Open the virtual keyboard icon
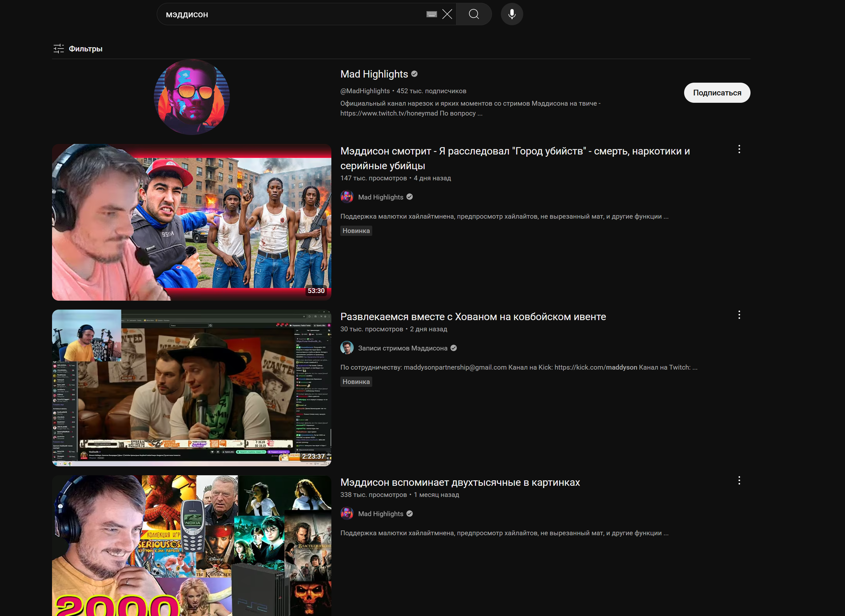 (432, 14)
